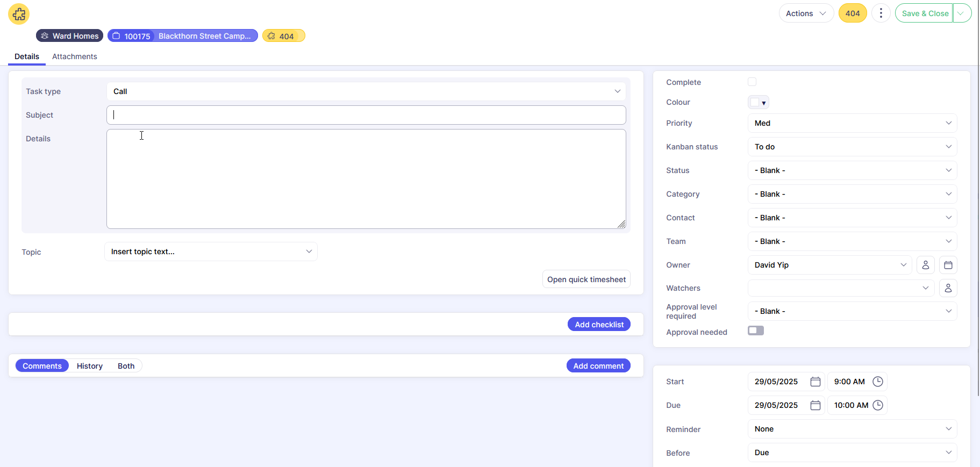
Task: Switch to the Attachments tab
Action: pos(75,56)
